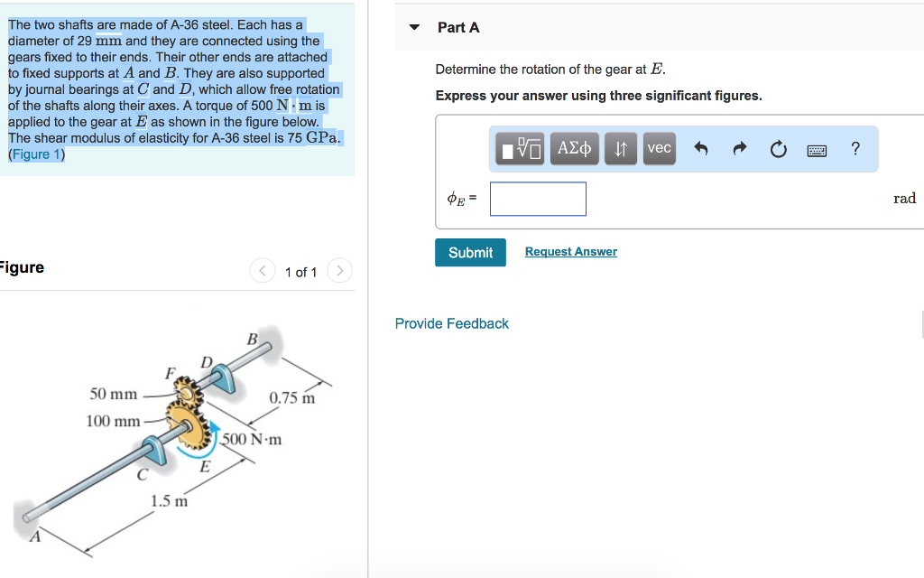
Task: Click the Request Answer link
Action: click(571, 252)
